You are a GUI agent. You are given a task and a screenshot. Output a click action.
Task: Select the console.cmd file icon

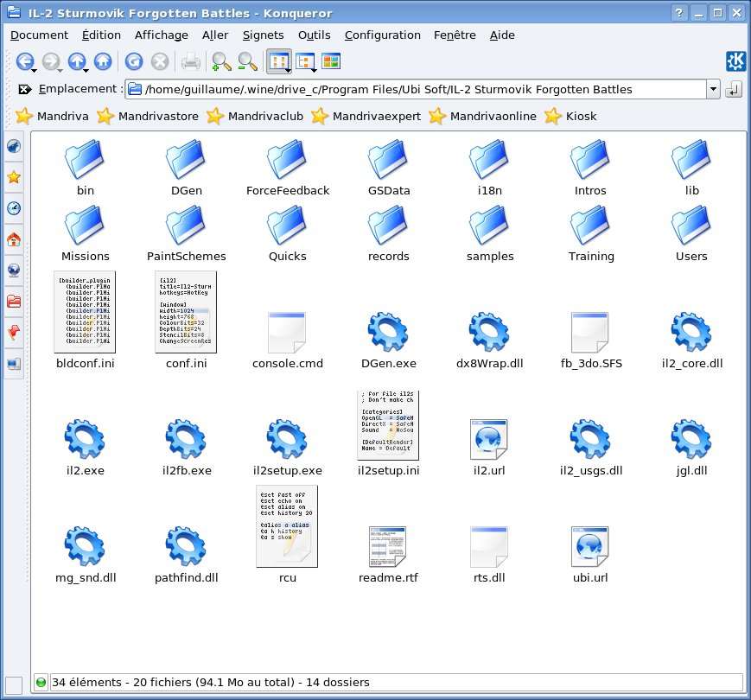287,332
